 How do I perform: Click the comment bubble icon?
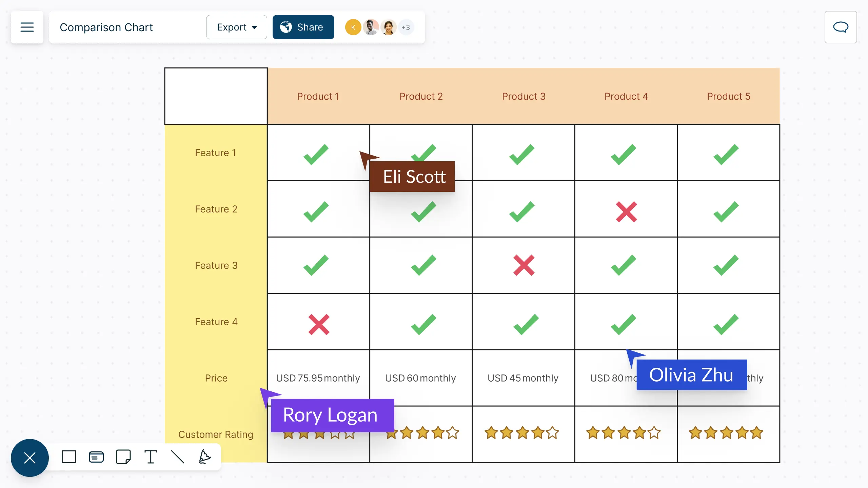(x=841, y=27)
